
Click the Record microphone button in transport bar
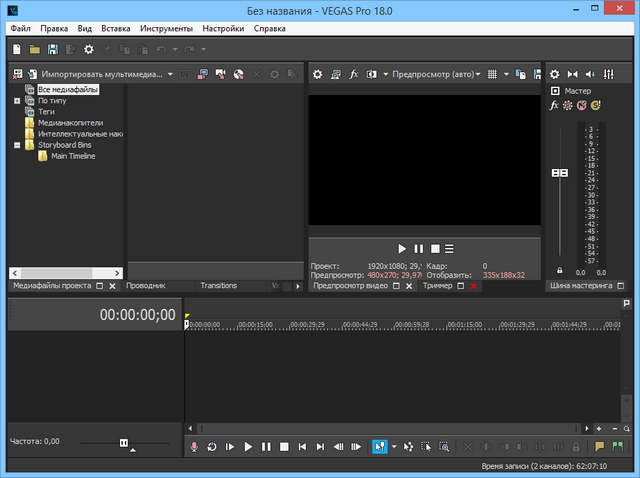(x=195, y=447)
